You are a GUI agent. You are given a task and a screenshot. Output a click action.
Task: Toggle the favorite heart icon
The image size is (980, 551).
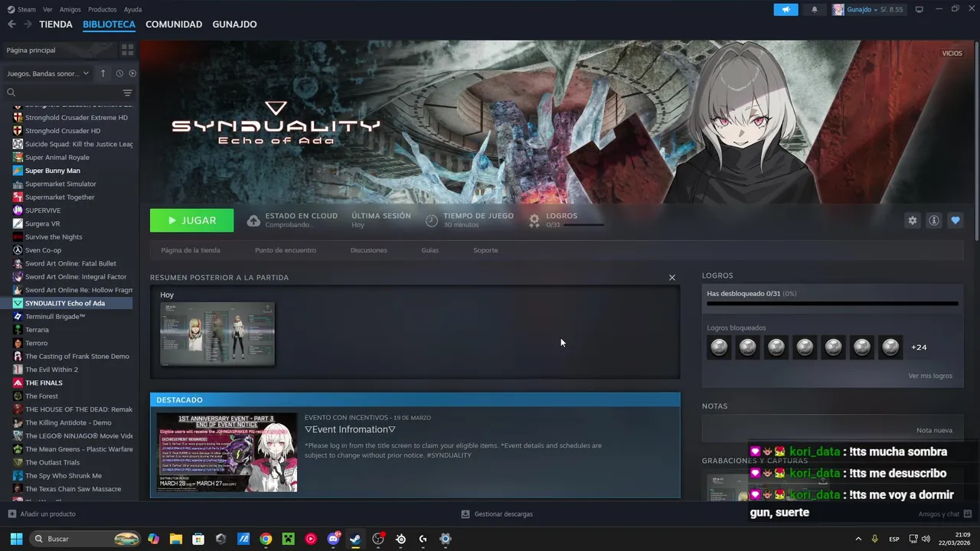tap(955, 220)
